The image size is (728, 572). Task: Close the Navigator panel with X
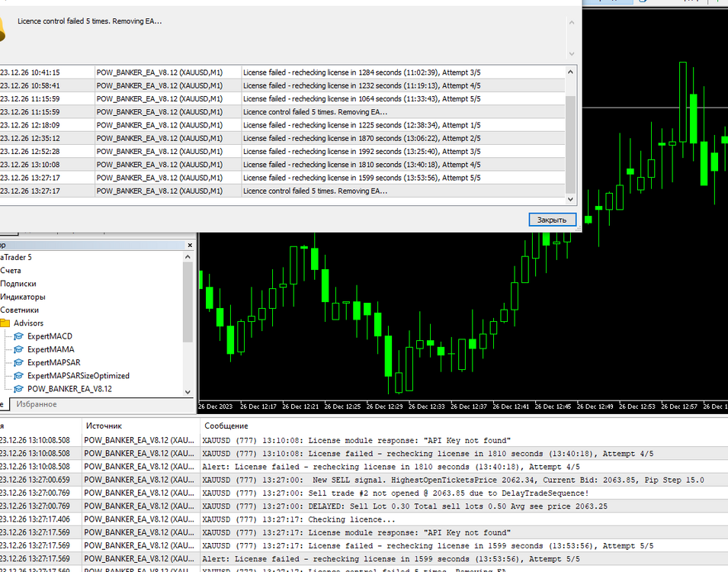(x=189, y=245)
